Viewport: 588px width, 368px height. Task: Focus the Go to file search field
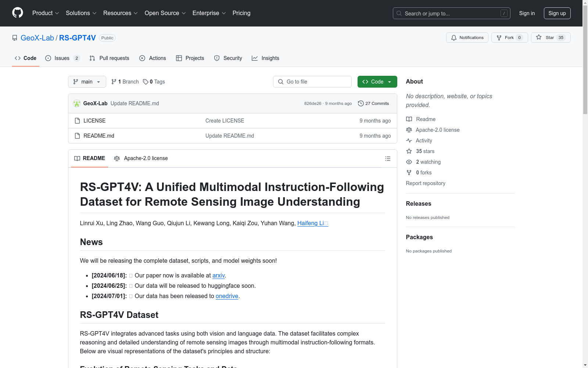(312, 82)
